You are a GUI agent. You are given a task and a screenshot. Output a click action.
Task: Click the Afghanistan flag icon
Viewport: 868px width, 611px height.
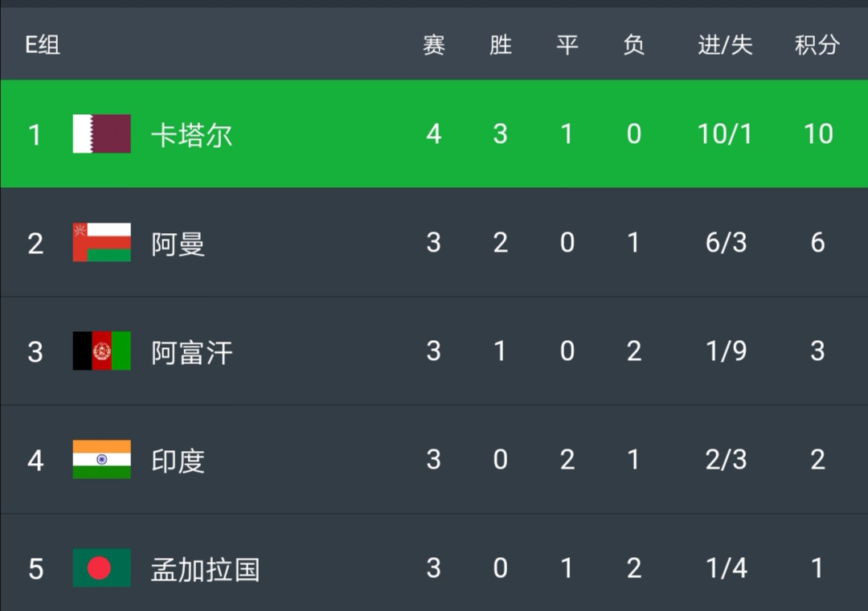[100, 351]
